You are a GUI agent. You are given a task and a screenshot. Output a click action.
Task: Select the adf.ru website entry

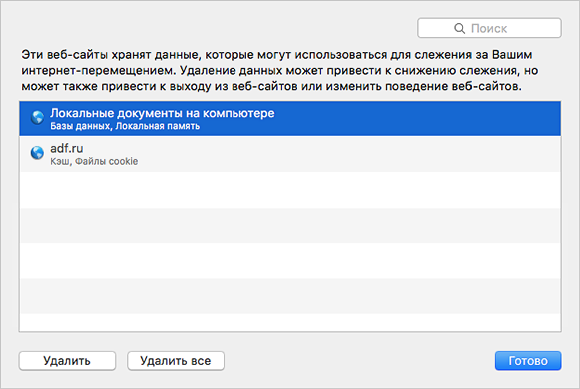pyautogui.click(x=290, y=154)
